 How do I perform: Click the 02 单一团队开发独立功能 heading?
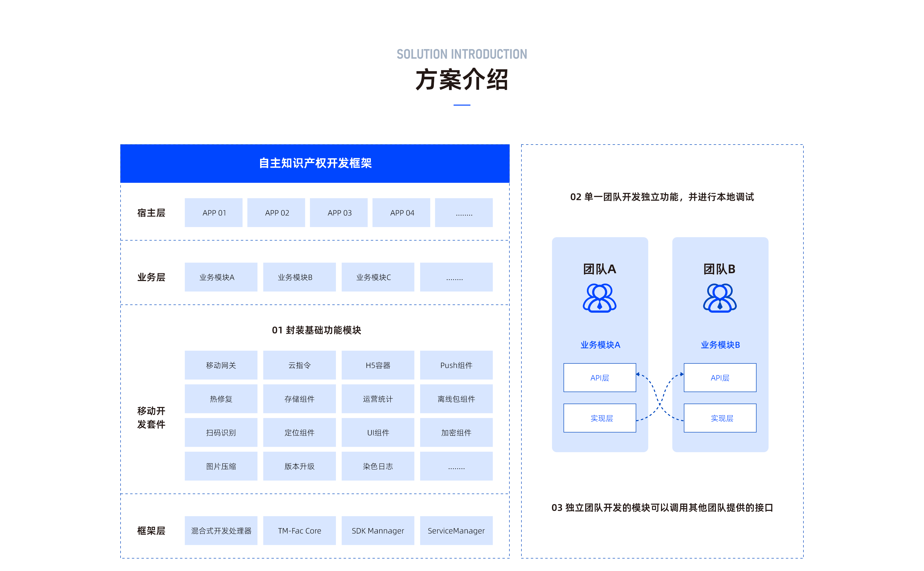(x=662, y=197)
